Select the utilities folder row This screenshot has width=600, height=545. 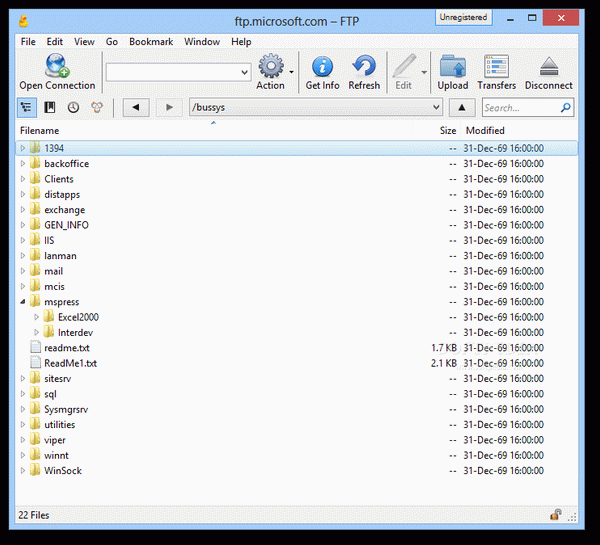(x=297, y=424)
